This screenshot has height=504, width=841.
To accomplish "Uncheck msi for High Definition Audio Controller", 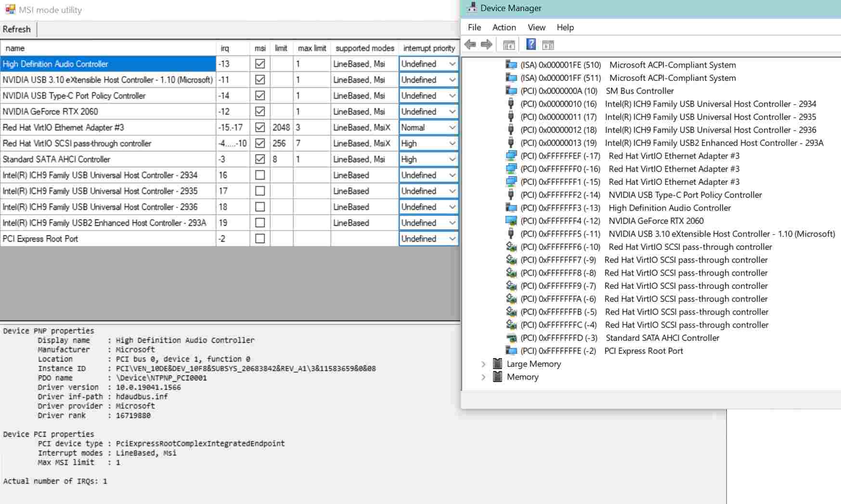I will tap(260, 64).
